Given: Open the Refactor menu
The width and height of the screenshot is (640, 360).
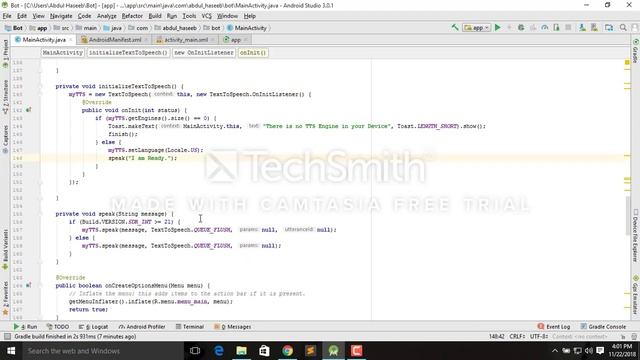Looking at the screenshot, I should [132, 16].
